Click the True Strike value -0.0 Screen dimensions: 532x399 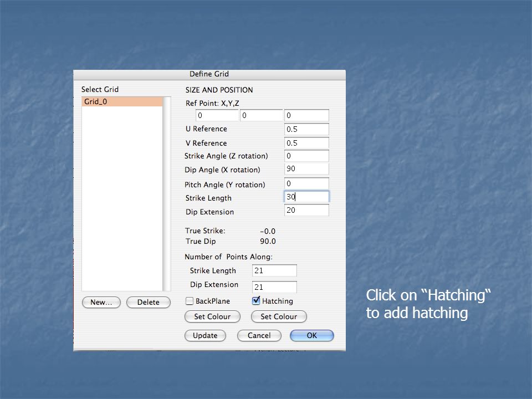[x=268, y=232]
